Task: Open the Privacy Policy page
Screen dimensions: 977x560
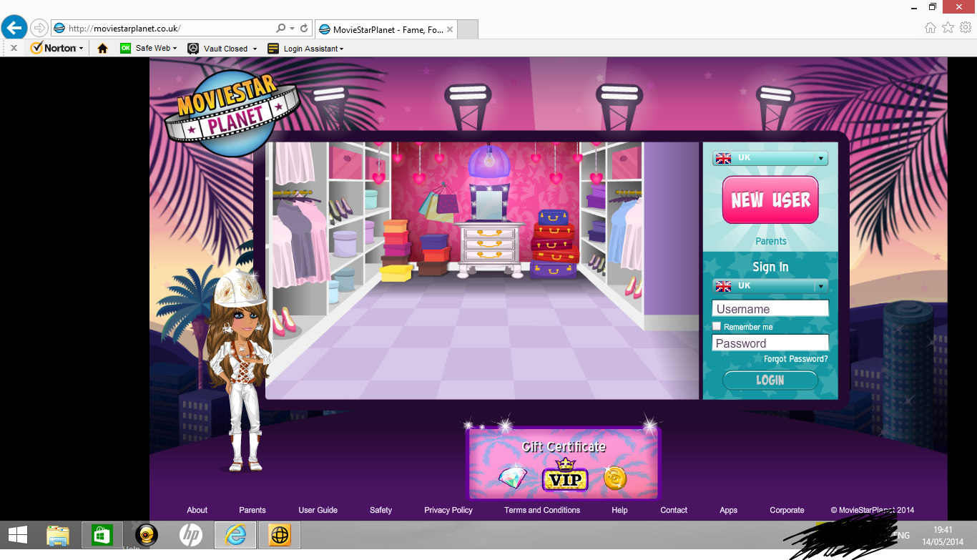Action: (x=448, y=510)
